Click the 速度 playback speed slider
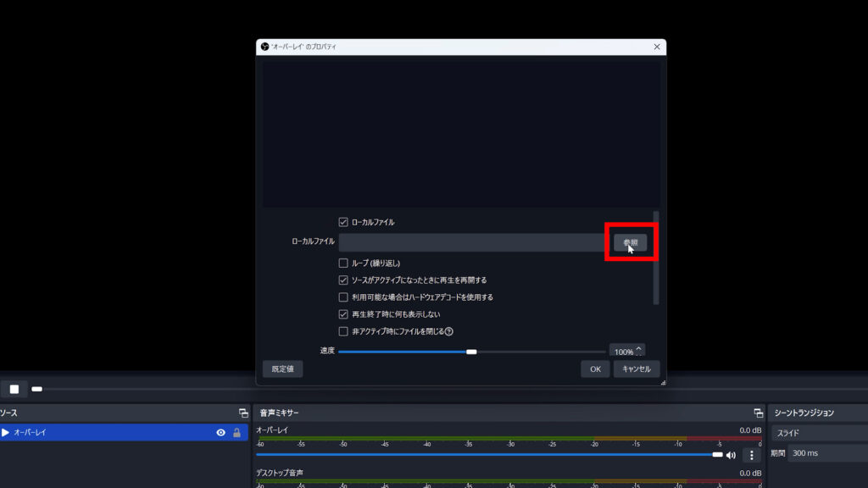Viewport: 868px width, 488px height. [472, 350]
